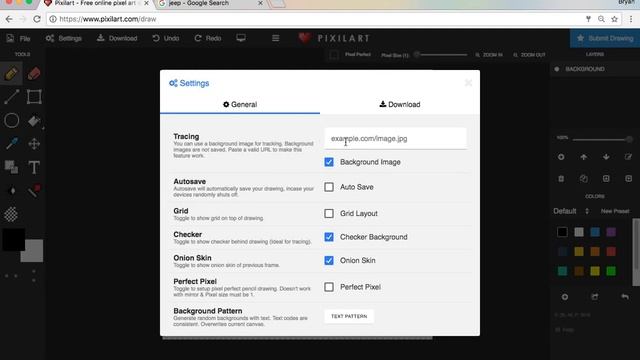
Task: Select the Background layer
Action: pyautogui.click(x=595, y=69)
